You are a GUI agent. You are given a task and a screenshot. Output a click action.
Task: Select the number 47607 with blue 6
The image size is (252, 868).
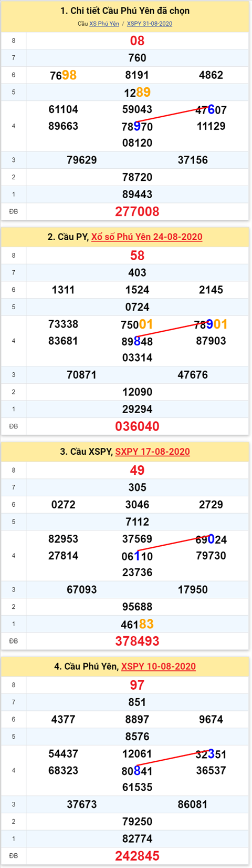pyautogui.click(x=211, y=110)
